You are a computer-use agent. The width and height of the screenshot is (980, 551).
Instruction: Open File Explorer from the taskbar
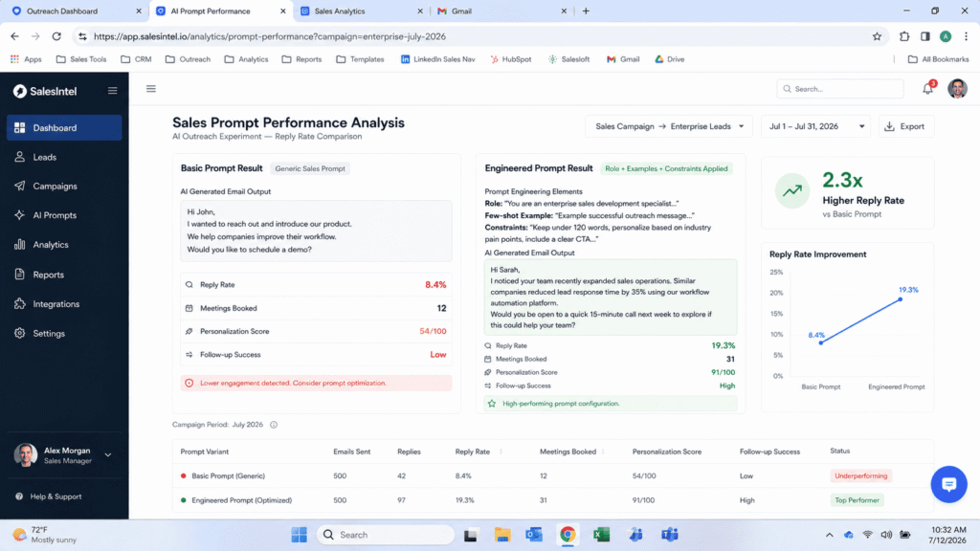(x=501, y=535)
